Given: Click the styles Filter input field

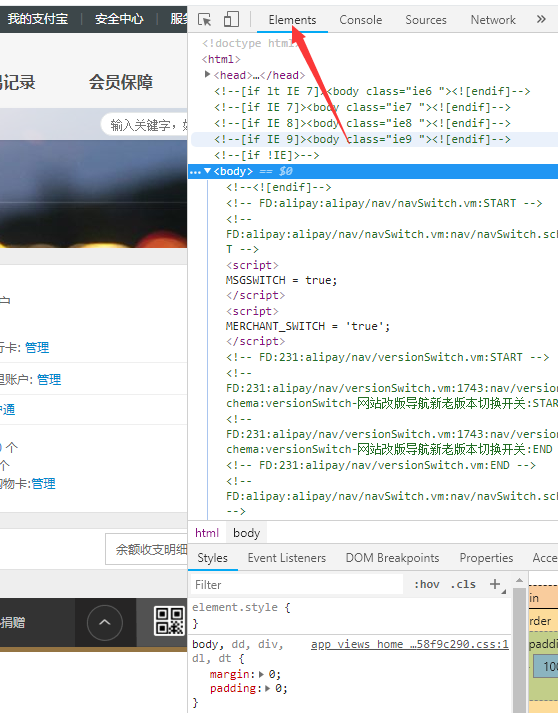Looking at the screenshot, I should 297,584.
